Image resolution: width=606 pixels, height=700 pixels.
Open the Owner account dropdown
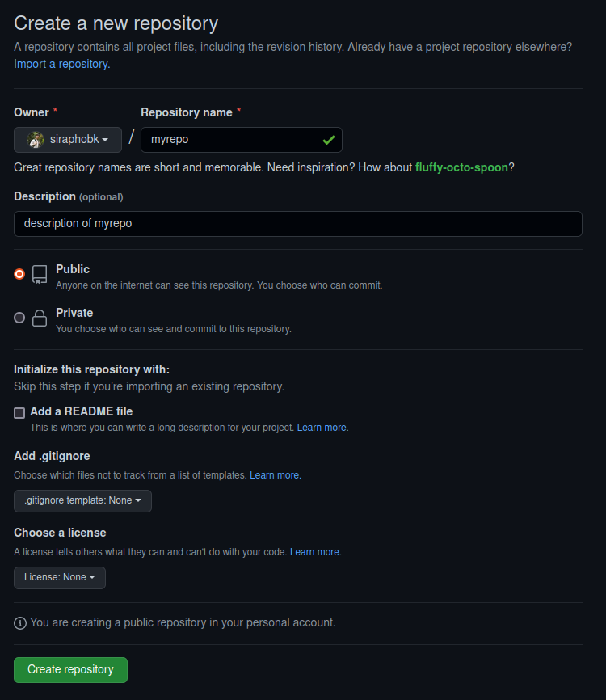click(x=68, y=139)
